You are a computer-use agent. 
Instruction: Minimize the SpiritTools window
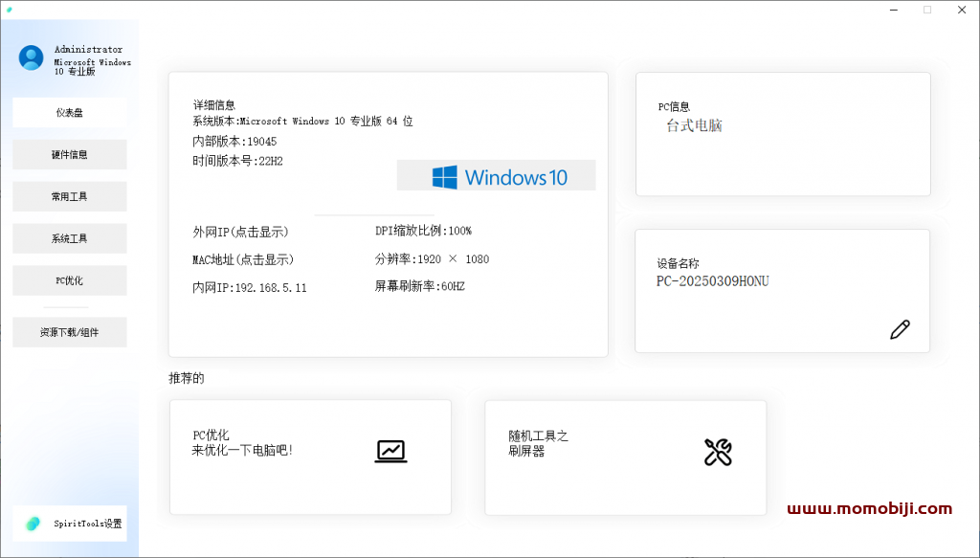point(895,10)
